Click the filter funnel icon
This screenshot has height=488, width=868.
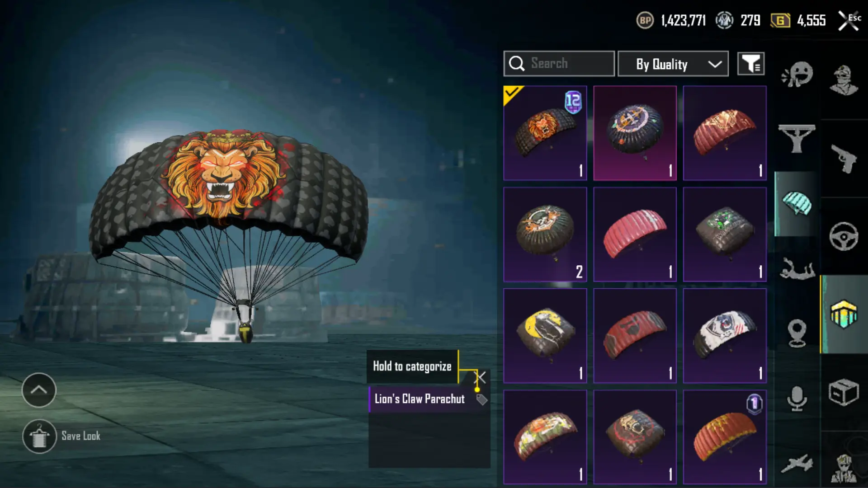coord(751,64)
